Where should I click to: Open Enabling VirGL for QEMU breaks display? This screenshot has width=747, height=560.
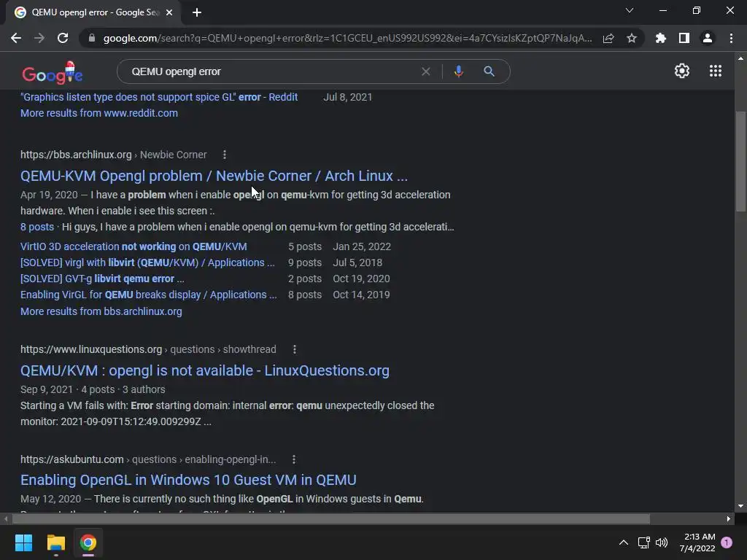149,295
